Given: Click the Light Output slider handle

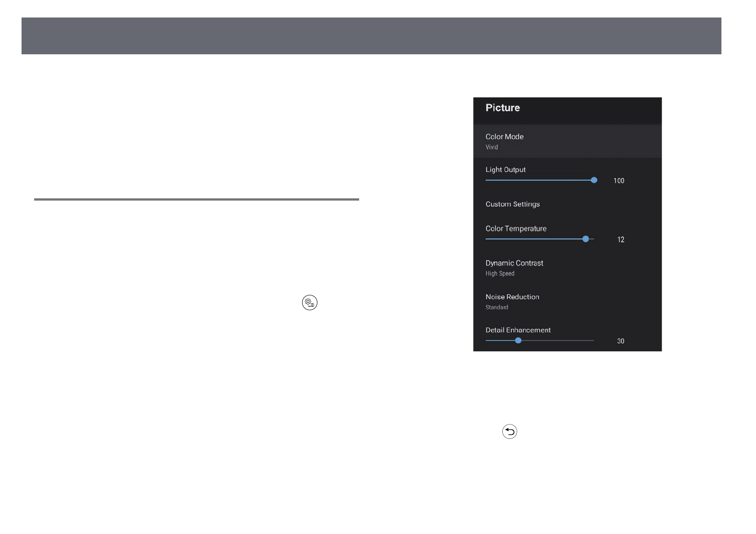Looking at the screenshot, I should 594,180.
